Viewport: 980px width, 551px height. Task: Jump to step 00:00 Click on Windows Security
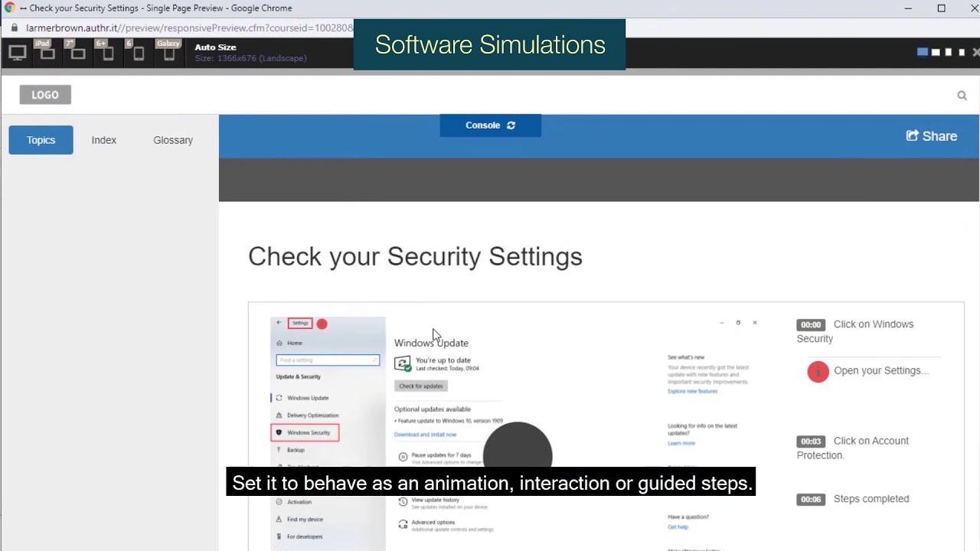click(855, 331)
